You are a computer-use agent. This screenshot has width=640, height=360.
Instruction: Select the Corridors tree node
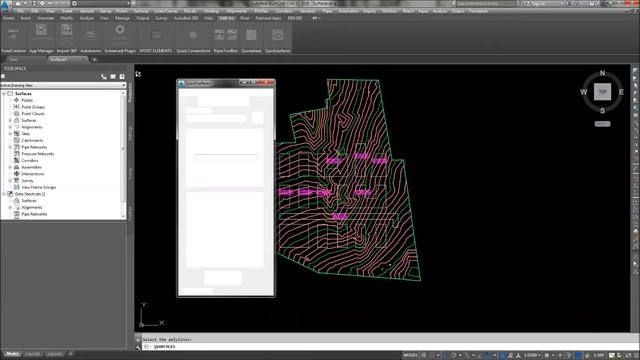click(x=29, y=160)
